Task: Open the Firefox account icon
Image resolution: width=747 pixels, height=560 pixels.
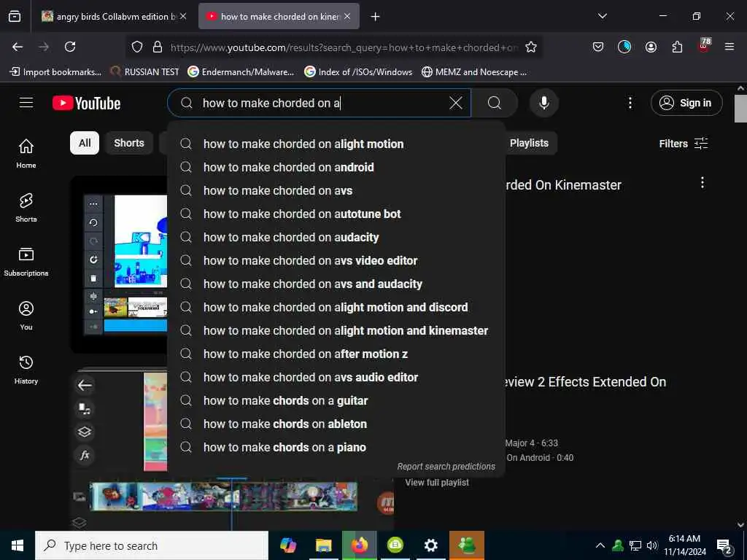Action: click(x=651, y=47)
